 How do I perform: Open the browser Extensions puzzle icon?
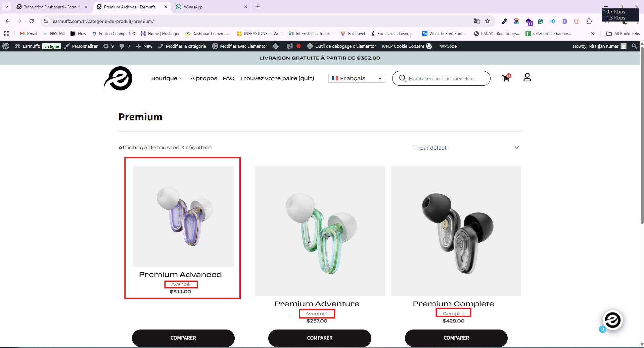coord(589,21)
